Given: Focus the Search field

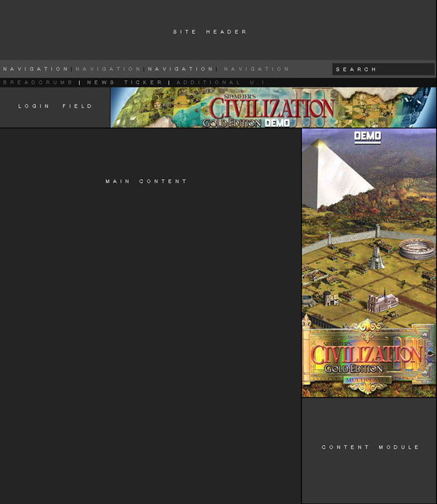Looking at the screenshot, I should tap(383, 69).
